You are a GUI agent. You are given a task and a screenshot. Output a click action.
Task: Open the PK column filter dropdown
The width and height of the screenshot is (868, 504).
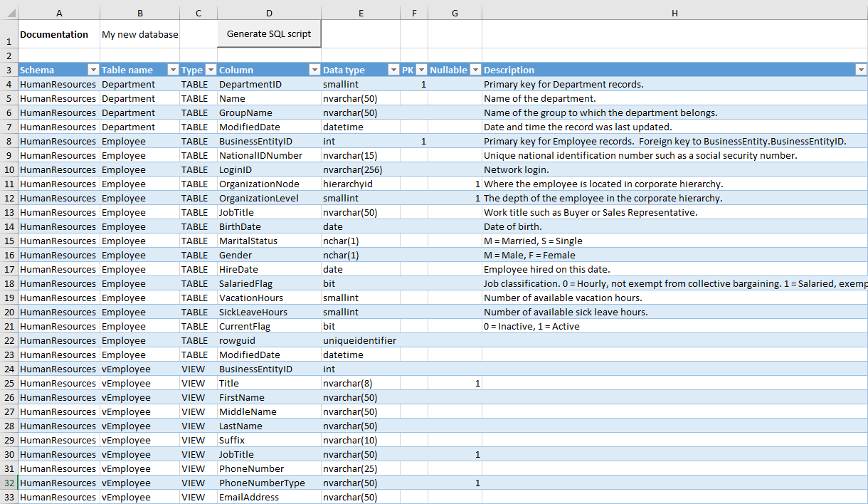coord(421,70)
